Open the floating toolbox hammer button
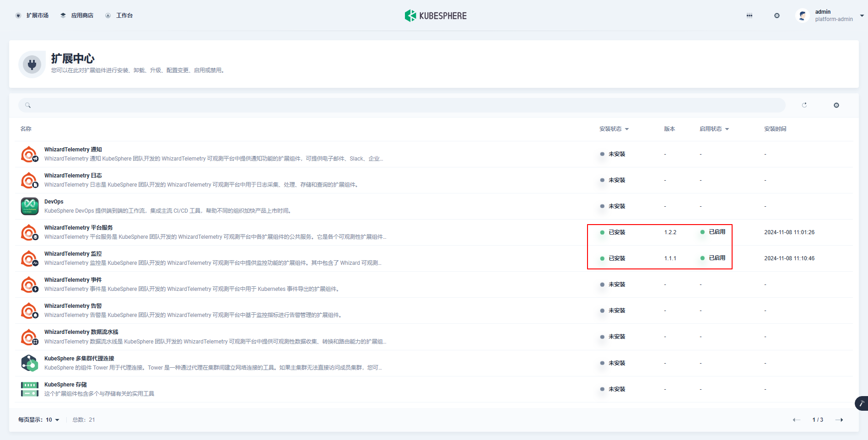The image size is (868, 440). pos(862,403)
